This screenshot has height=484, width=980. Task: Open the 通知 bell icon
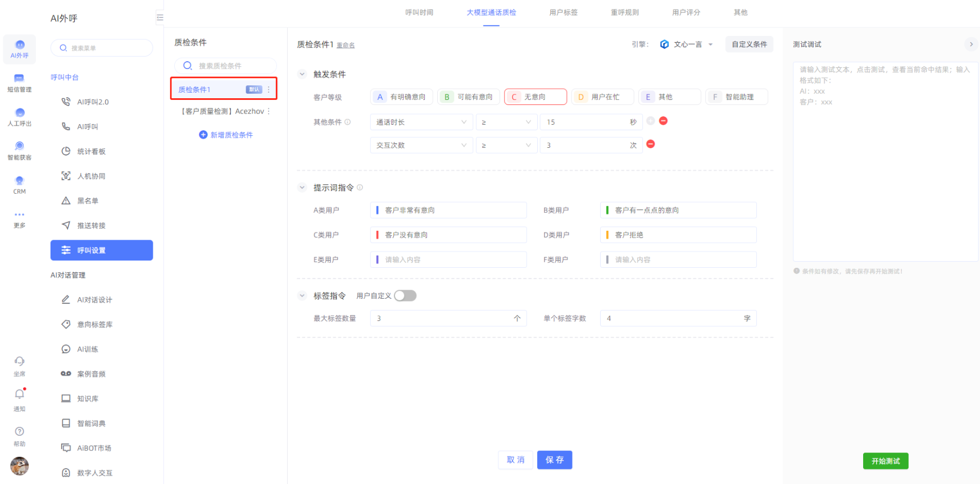click(x=19, y=395)
